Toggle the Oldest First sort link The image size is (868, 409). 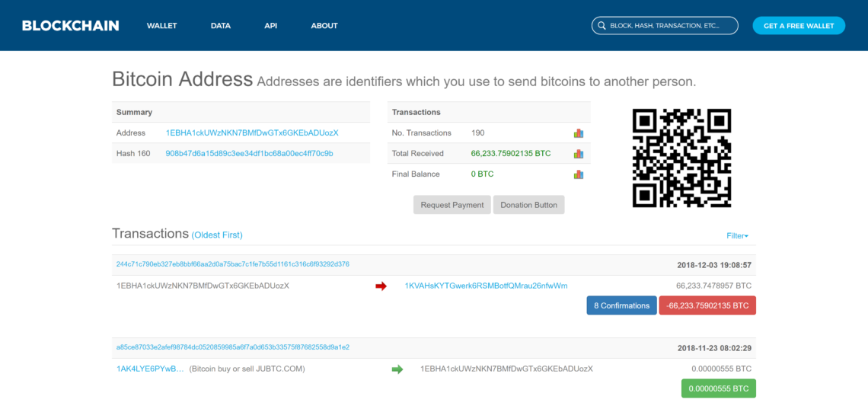[x=217, y=235]
